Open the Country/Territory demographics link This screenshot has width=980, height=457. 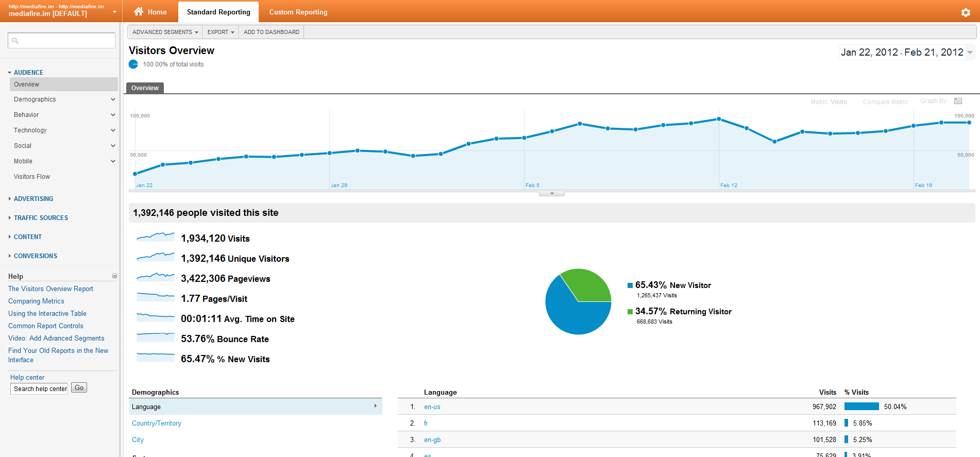coord(157,424)
